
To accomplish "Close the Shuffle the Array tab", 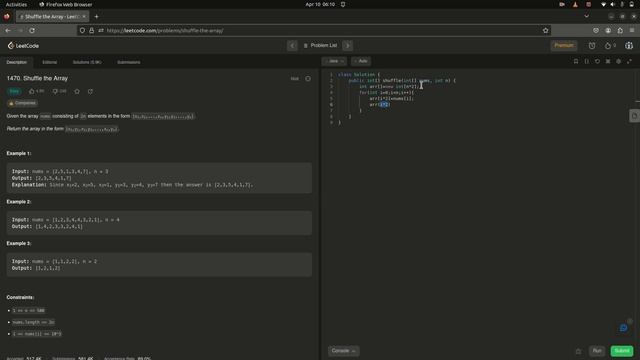I will 84,17.
